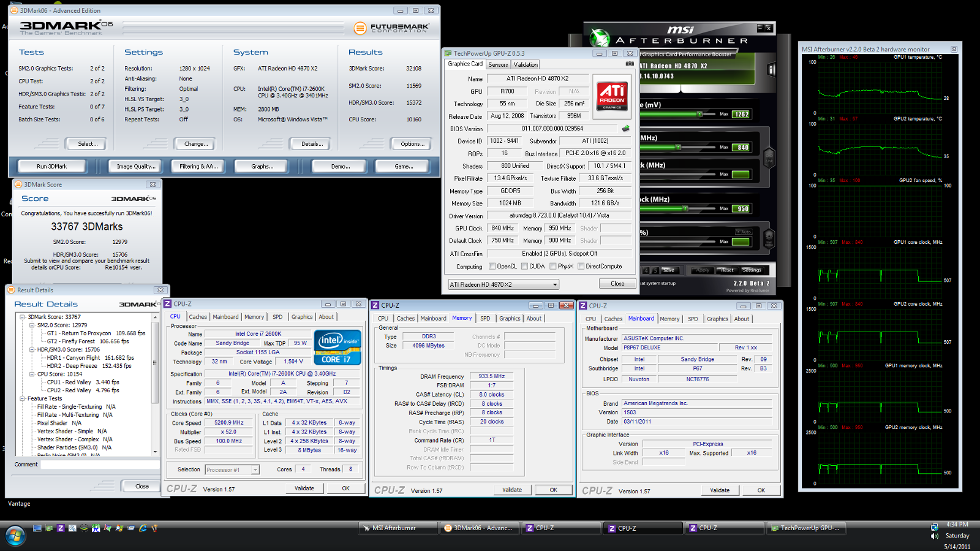
Task: Switch to the Validation tab in GPU-Z
Action: tap(526, 64)
